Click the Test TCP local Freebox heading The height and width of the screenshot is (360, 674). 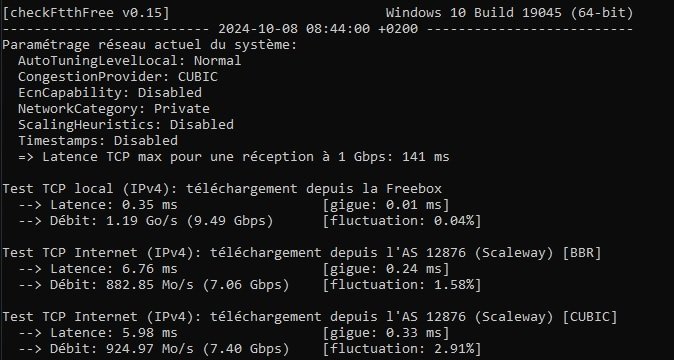(222, 189)
